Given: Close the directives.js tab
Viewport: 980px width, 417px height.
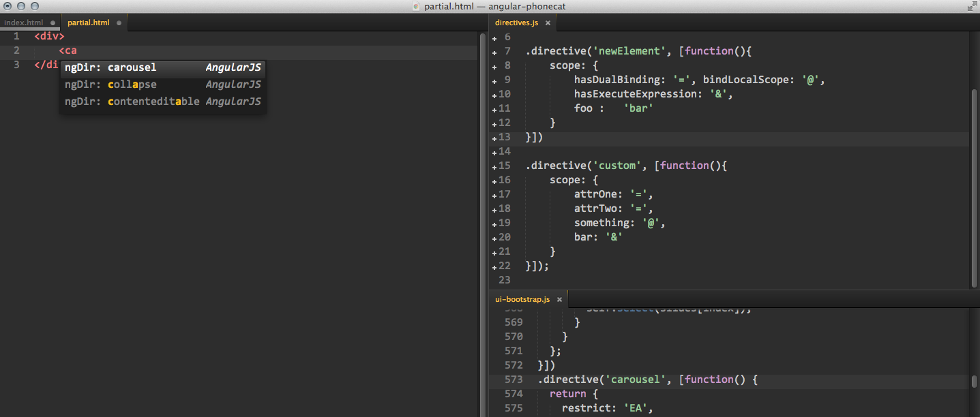Looking at the screenshot, I should [548, 22].
